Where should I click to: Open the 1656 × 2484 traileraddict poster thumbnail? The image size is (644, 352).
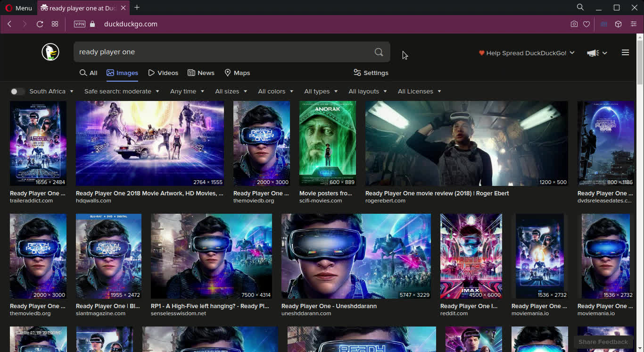(x=38, y=143)
